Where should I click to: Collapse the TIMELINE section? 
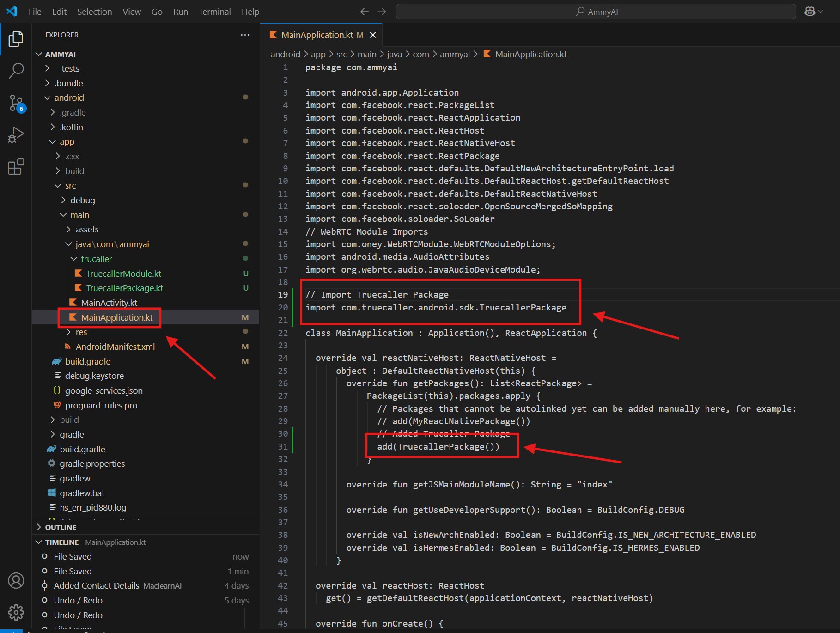tap(61, 542)
